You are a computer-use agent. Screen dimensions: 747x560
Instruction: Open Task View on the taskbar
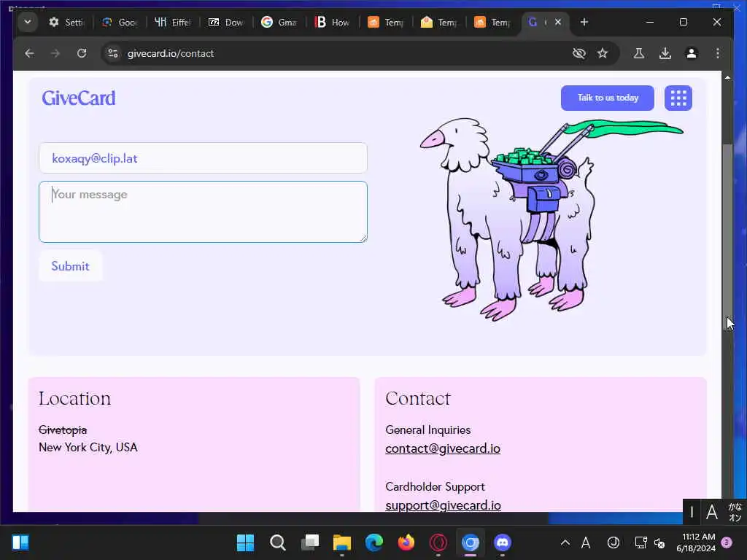coord(309,542)
